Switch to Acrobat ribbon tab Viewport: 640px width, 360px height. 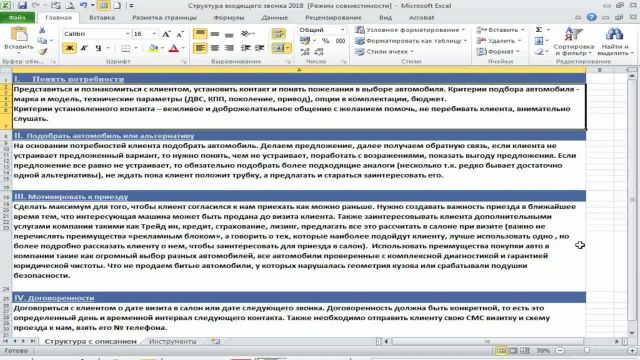tap(422, 18)
